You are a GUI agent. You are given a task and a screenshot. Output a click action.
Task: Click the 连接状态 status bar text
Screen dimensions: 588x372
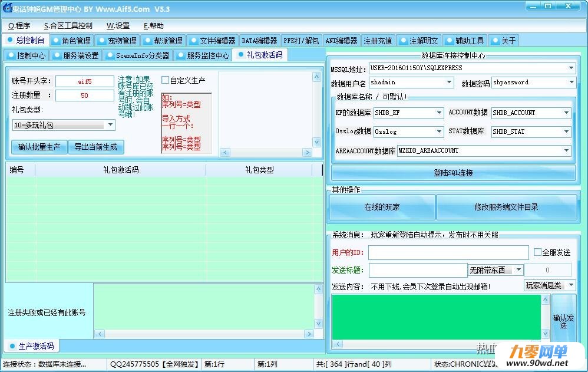[45, 364]
